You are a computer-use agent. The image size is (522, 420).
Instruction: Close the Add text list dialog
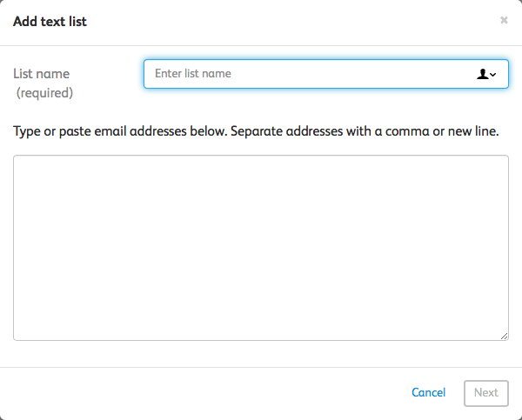click(x=504, y=20)
